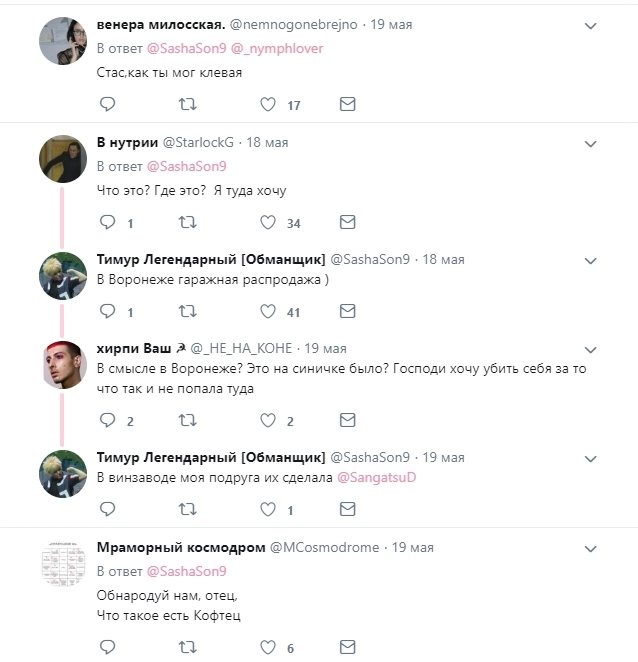Image resolution: width=638 pixels, height=662 pixels.
Task: Reply to хирпи Ваш's tweet
Action: point(107,421)
